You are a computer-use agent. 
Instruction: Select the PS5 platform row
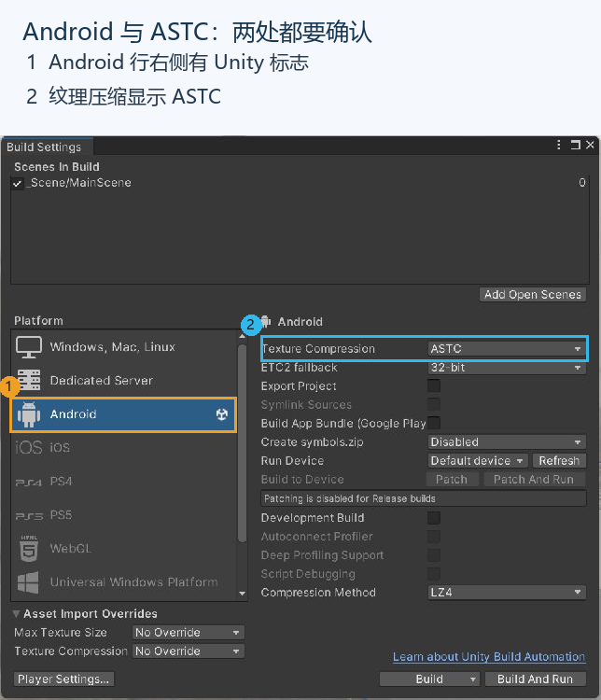pos(124,515)
